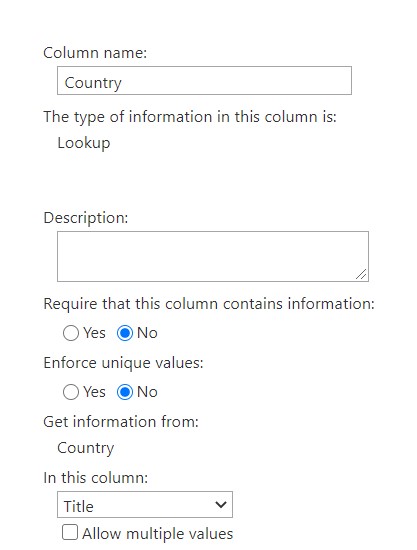Choose No radio under Enforce unique values
Image resolution: width=417 pixels, height=550 pixels.
pos(125,392)
